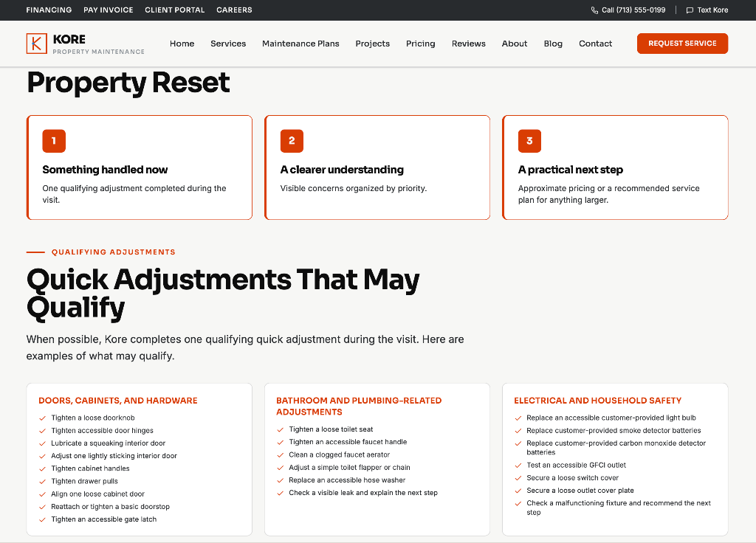Click checkmark beside Check a visible leak
The height and width of the screenshot is (543, 756).
coord(280,493)
